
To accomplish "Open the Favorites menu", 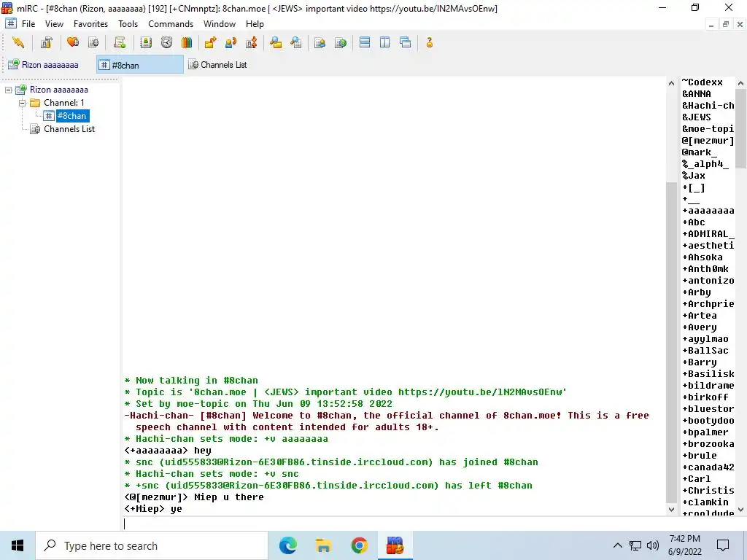I will (90, 24).
